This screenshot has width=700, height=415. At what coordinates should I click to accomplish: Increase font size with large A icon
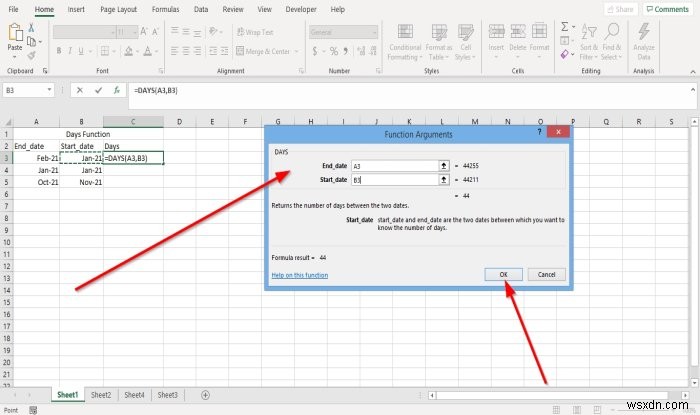pos(144,32)
